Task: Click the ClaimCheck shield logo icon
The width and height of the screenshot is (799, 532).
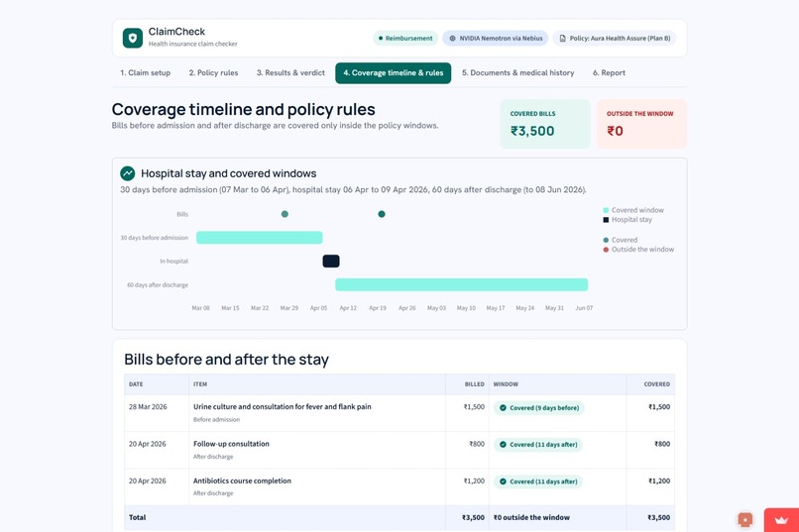Action: 133,38
